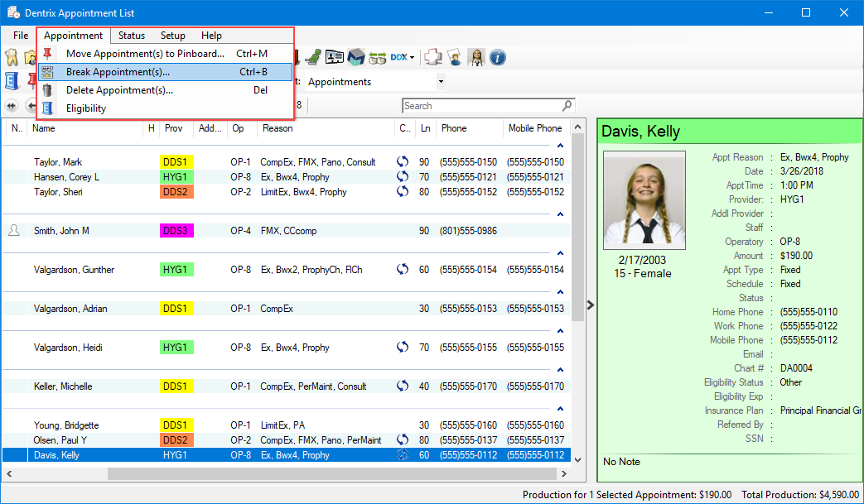Click recurring-appointment icon on Taylor, Mark row
864x504 pixels.
tap(403, 162)
